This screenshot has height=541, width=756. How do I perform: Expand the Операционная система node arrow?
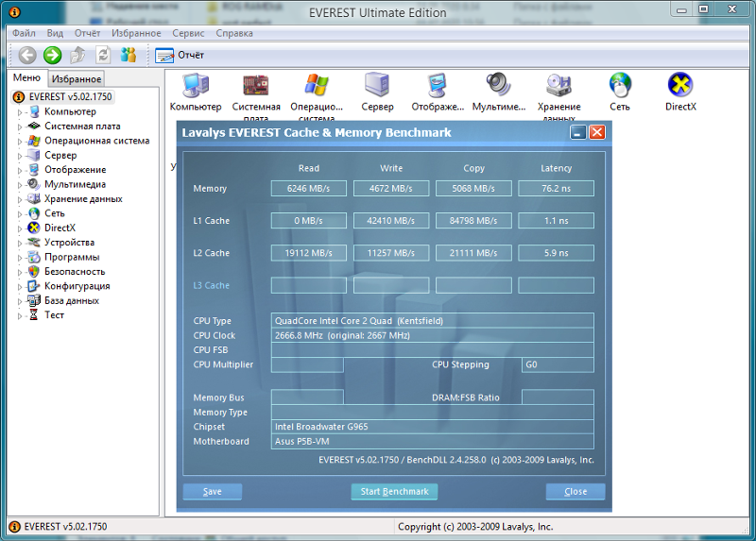[20, 142]
